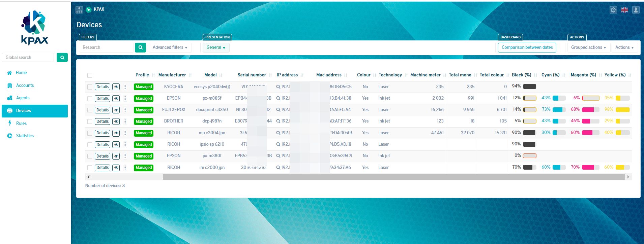Toggle eye view for im c2000 jpn row
Viewport: 644px width, 244px height.
[116, 168]
